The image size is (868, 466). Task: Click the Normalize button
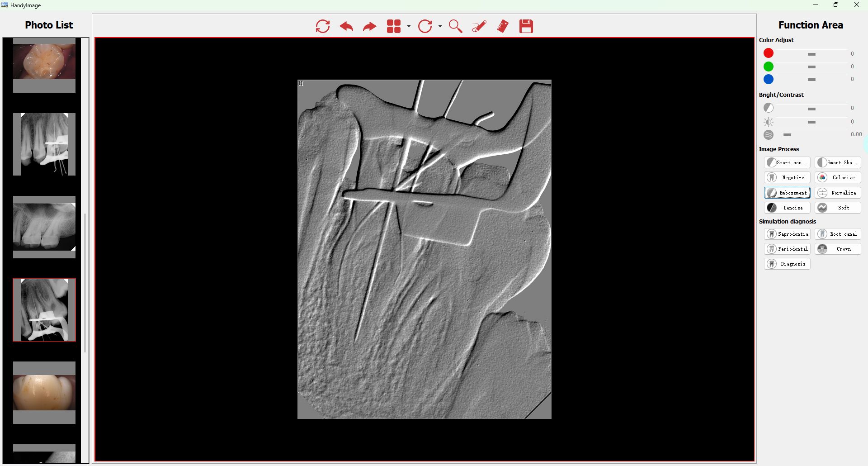[x=838, y=193]
